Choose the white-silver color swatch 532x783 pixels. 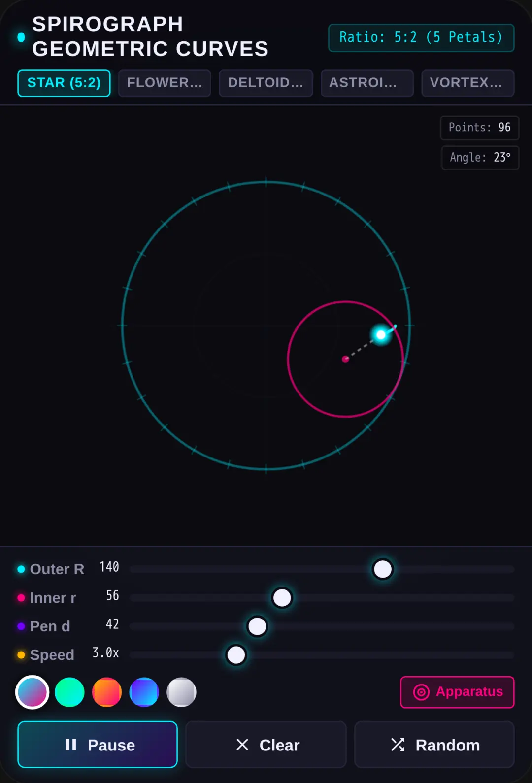182,692
